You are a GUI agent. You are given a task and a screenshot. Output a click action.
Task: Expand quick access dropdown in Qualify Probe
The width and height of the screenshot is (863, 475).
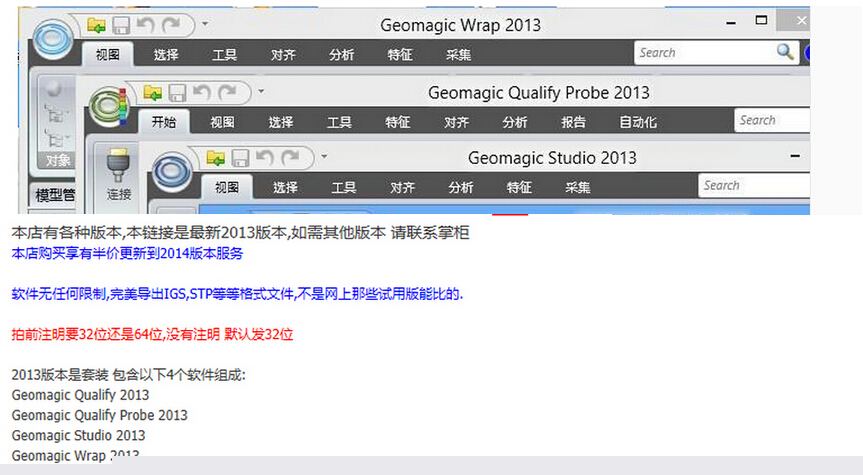pyautogui.click(x=261, y=91)
